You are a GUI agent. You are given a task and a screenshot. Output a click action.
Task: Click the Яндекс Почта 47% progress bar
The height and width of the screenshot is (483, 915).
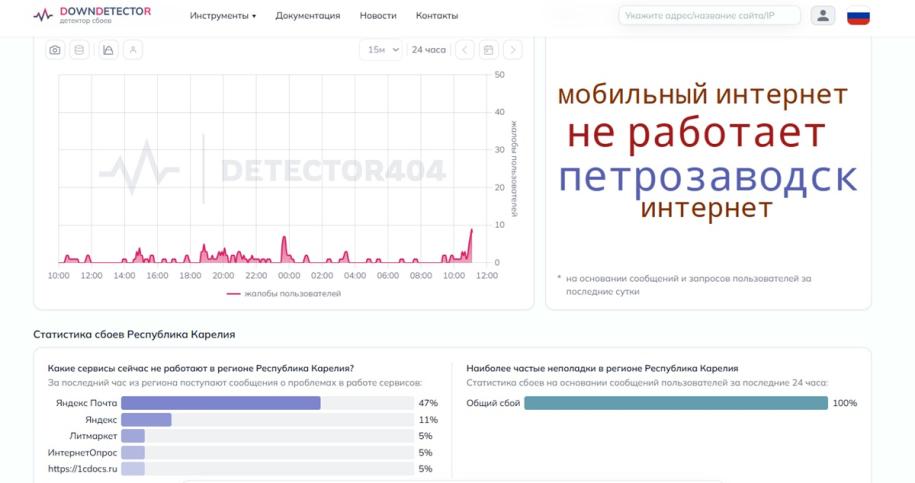pos(221,403)
